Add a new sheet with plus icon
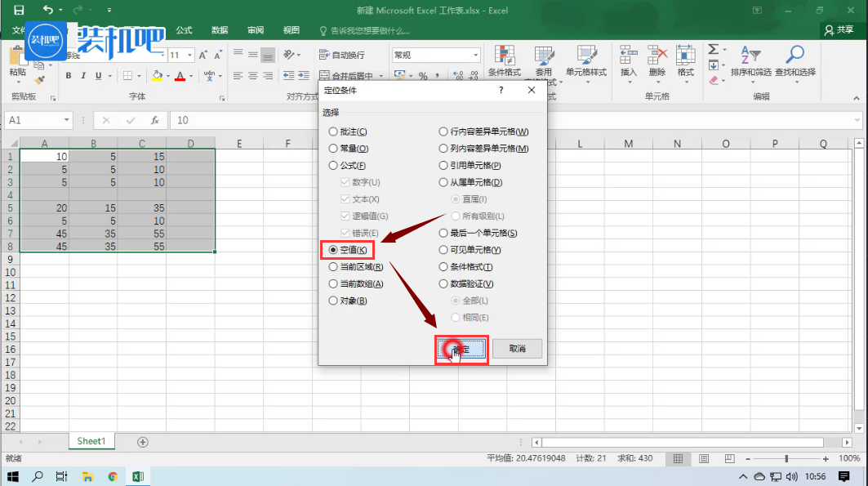The width and height of the screenshot is (868, 486). click(x=143, y=442)
